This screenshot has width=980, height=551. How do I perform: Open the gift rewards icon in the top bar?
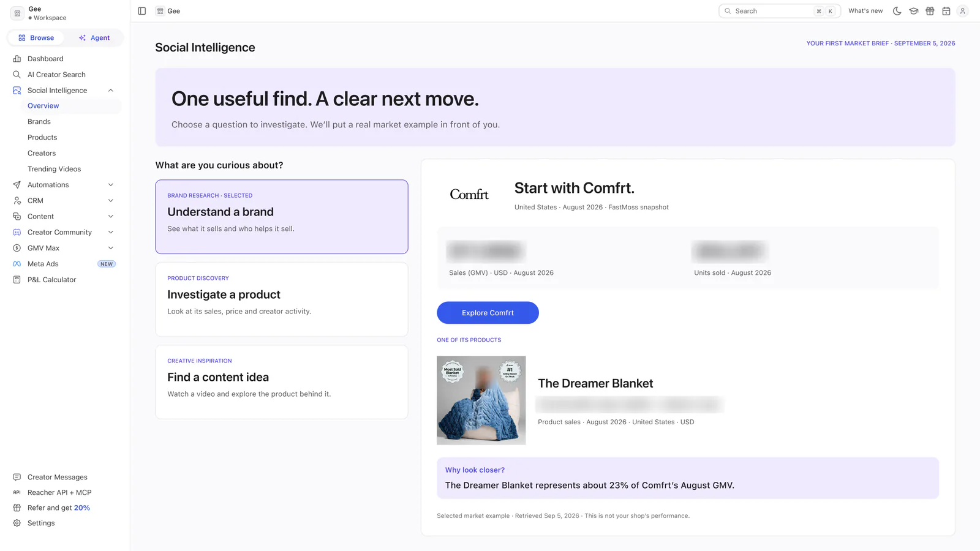coord(930,11)
